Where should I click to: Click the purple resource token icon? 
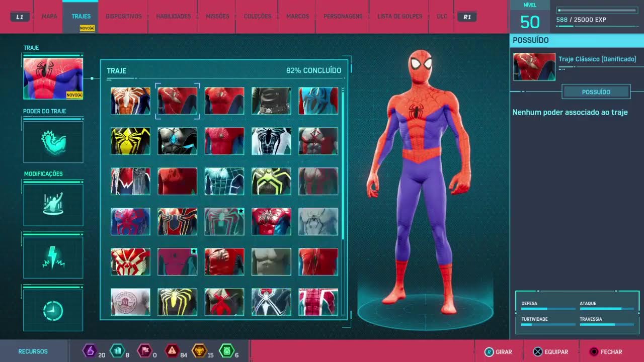click(90, 350)
